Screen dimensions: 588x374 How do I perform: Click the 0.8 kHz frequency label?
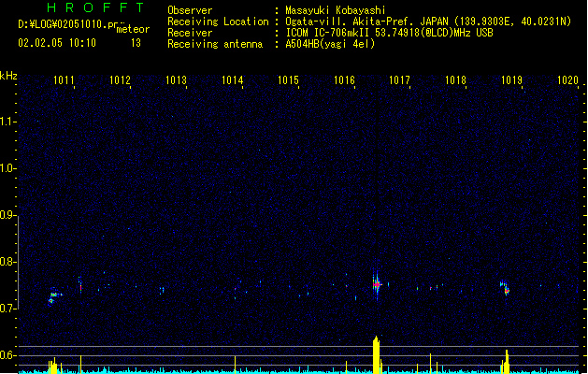coord(7,262)
